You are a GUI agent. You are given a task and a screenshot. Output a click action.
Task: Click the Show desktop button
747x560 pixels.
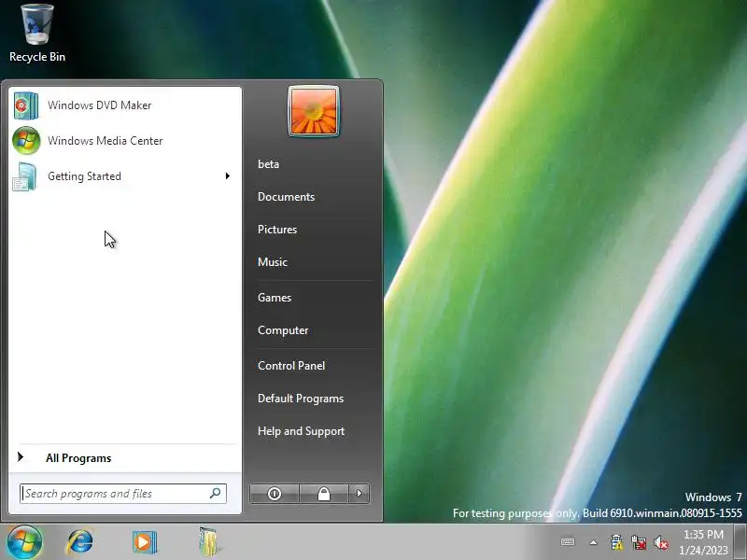tap(740, 542)
